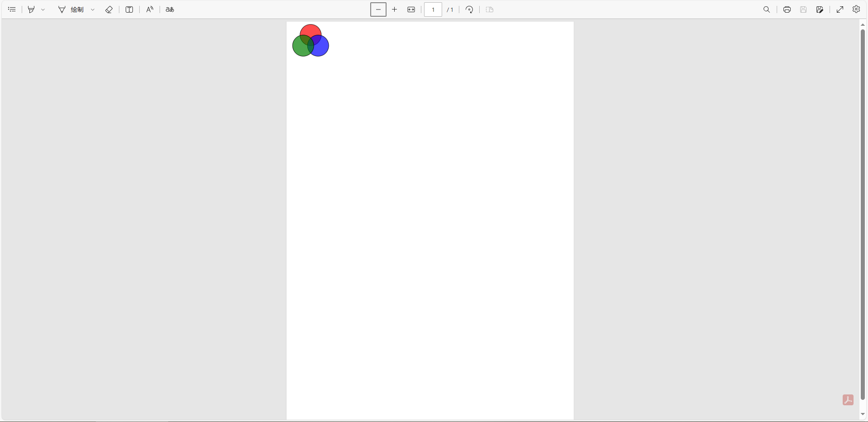Viewport: 868px width, 422px height.
Task: Toggle fit to width view
Action: tap(411, 9)
